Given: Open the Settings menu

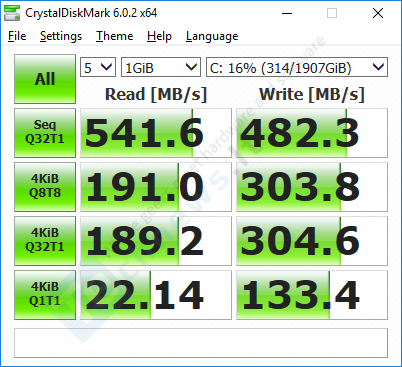Looking at the screenshot, I should pos(61,36).
